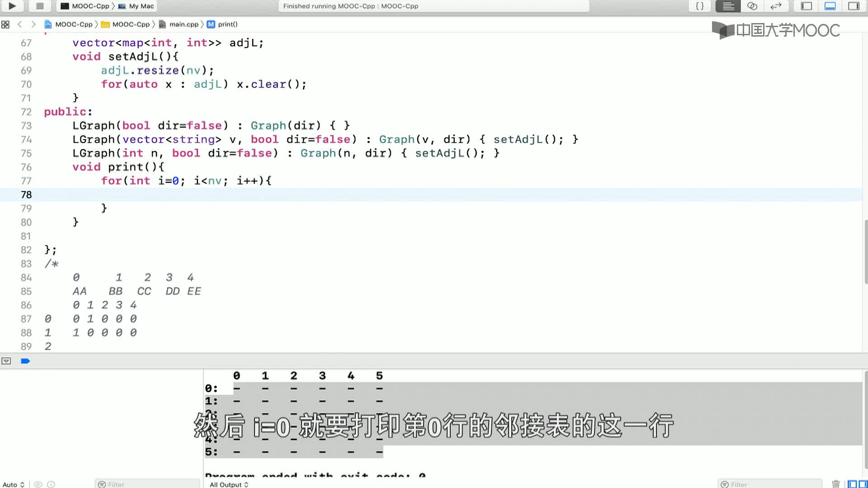Screen dimensions: 868x488
Task: Focus the variables Filter field
Action: [x=147, y=484]
